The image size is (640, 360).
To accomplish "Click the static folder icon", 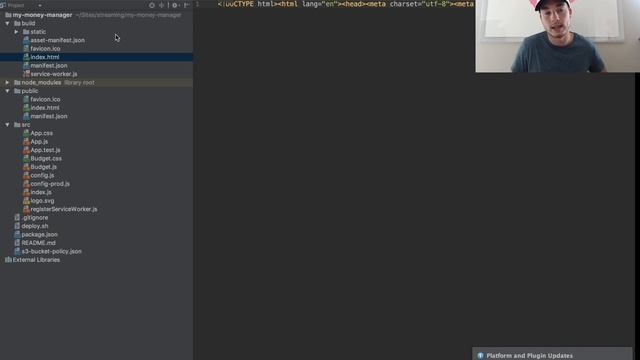I will tap(26, 32).
